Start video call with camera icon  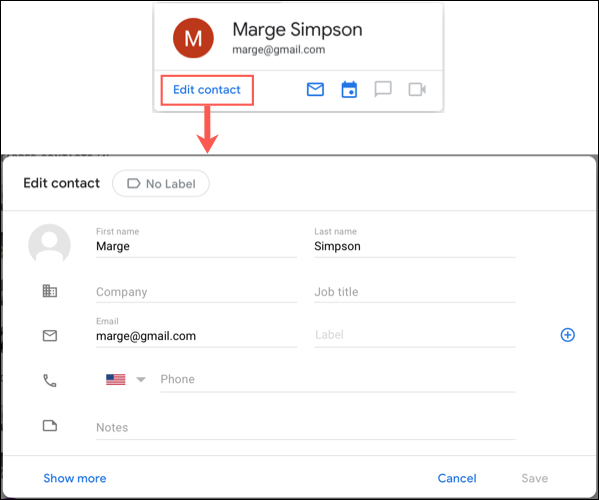click(x=417, y=90)
